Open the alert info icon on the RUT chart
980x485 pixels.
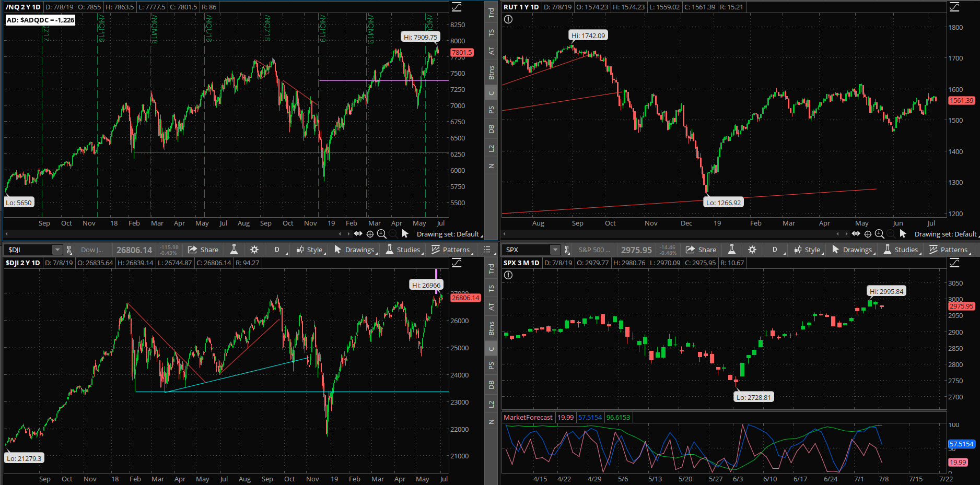508,19
